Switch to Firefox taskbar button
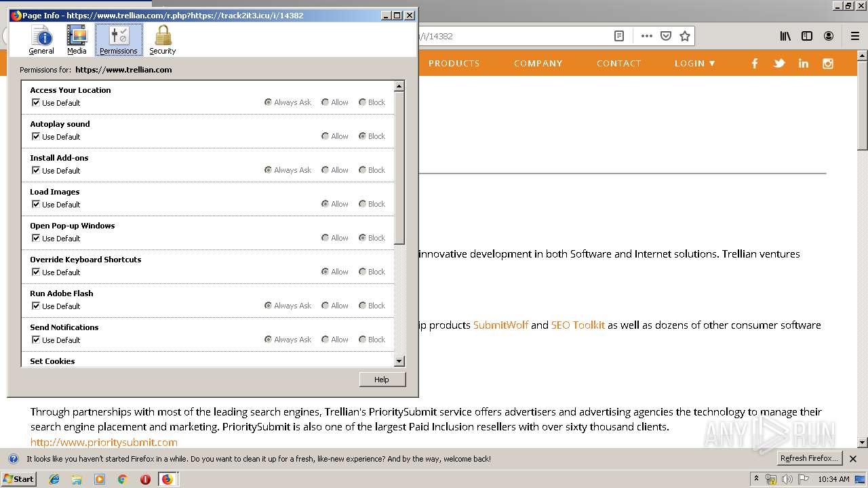Screen dimensions: 868x488 point(167,479)
